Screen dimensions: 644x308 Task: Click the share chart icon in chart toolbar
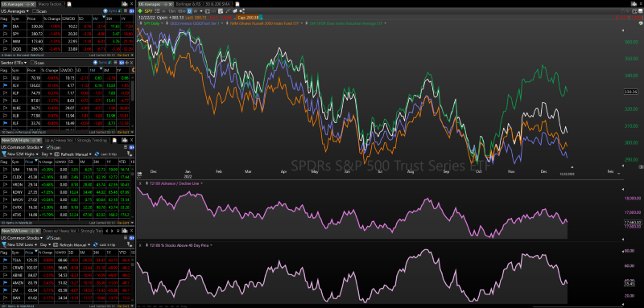point(242,10)
